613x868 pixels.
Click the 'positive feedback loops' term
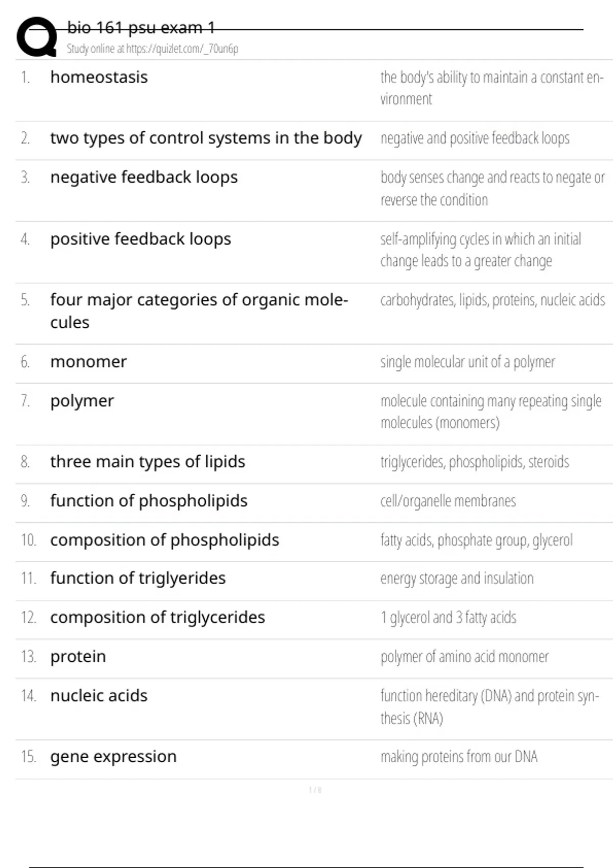pyautogui.click(x=140, y=239)
